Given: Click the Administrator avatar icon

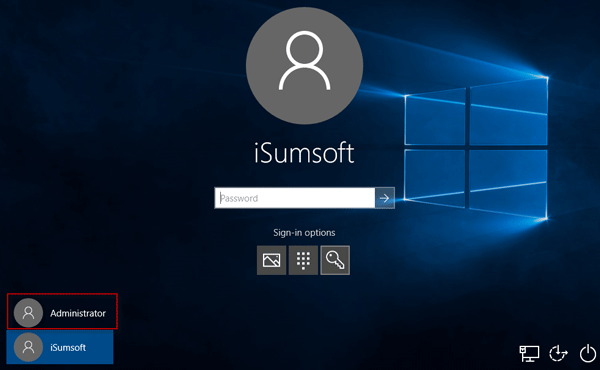Looking at the screenshot, I should pyautogui.click(x=28, y=313).
